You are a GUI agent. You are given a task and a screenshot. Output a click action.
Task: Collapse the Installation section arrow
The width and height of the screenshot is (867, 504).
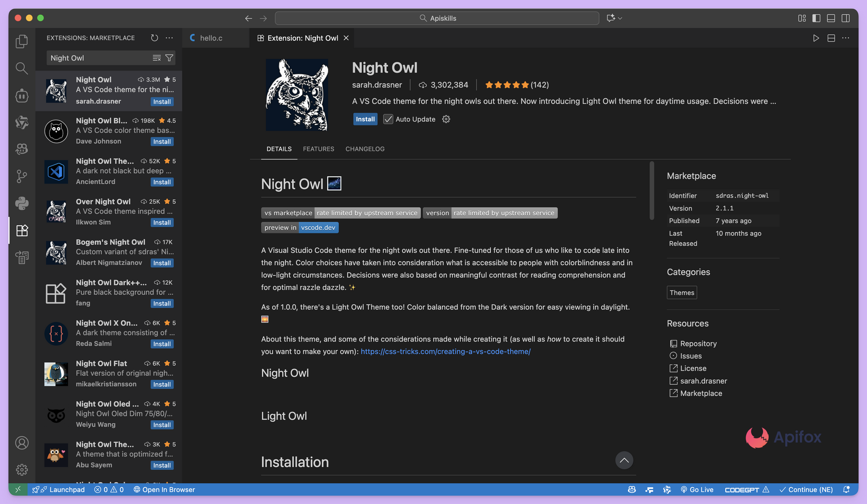(x=624, y=460)
